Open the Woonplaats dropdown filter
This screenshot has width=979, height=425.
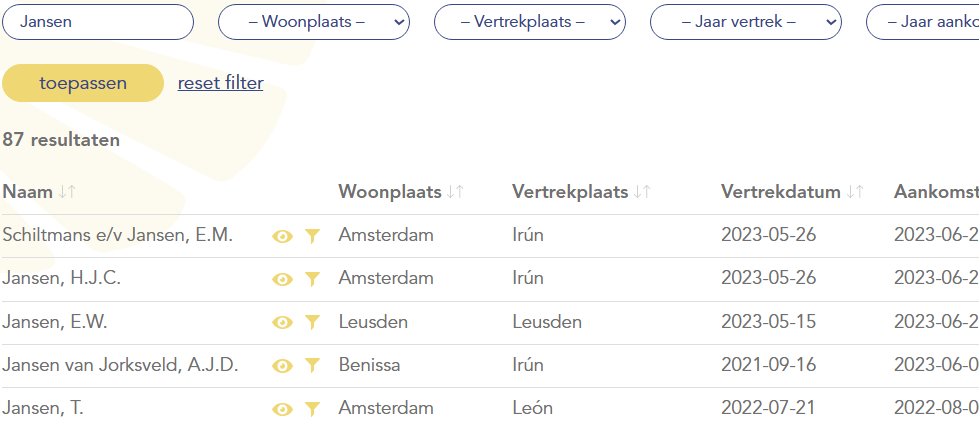314,22
